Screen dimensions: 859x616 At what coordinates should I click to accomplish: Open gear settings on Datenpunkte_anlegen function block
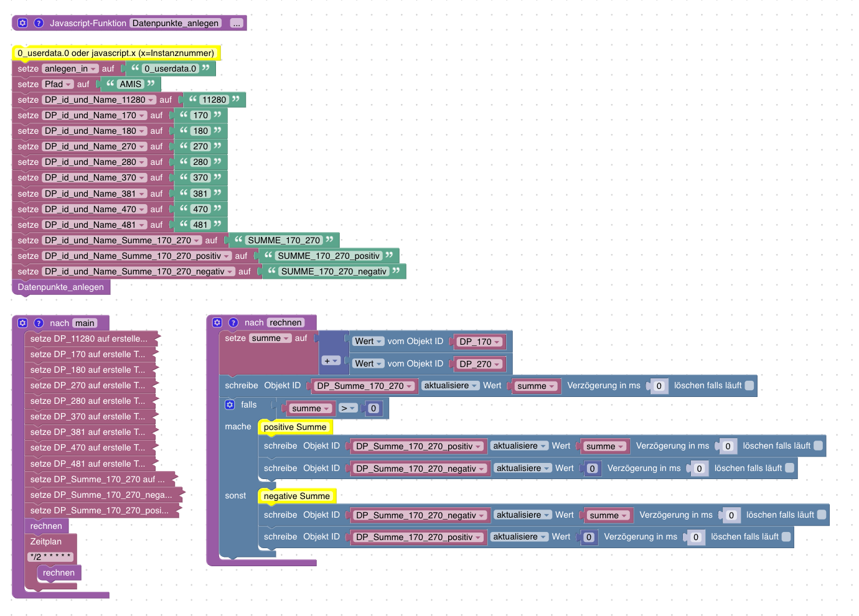22,23
